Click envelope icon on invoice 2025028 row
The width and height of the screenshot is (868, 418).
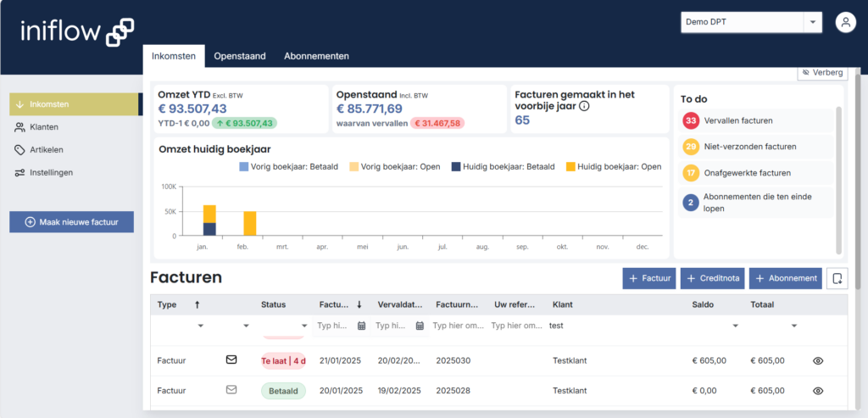pyautogui.click(x=231, y=390)
